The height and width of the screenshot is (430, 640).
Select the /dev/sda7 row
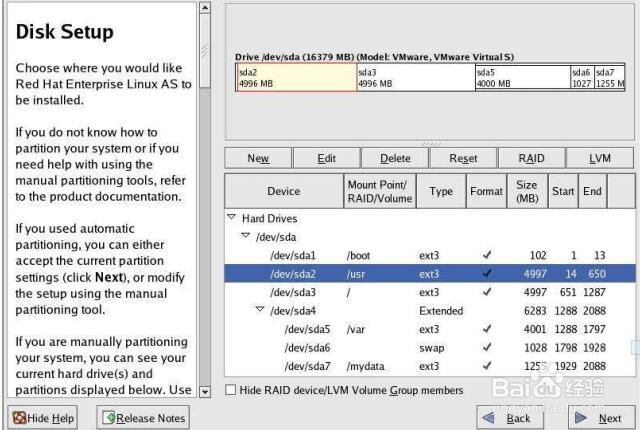(x=430, y=366)
